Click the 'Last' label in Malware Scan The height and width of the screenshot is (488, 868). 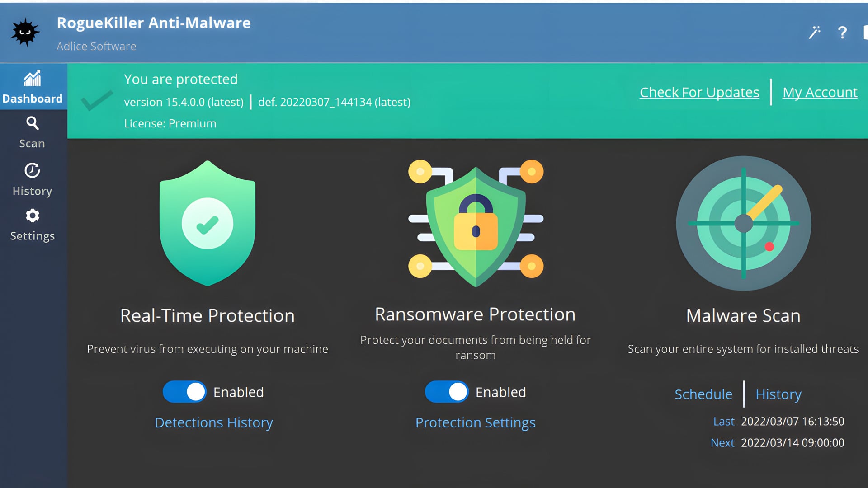[724, 421]
